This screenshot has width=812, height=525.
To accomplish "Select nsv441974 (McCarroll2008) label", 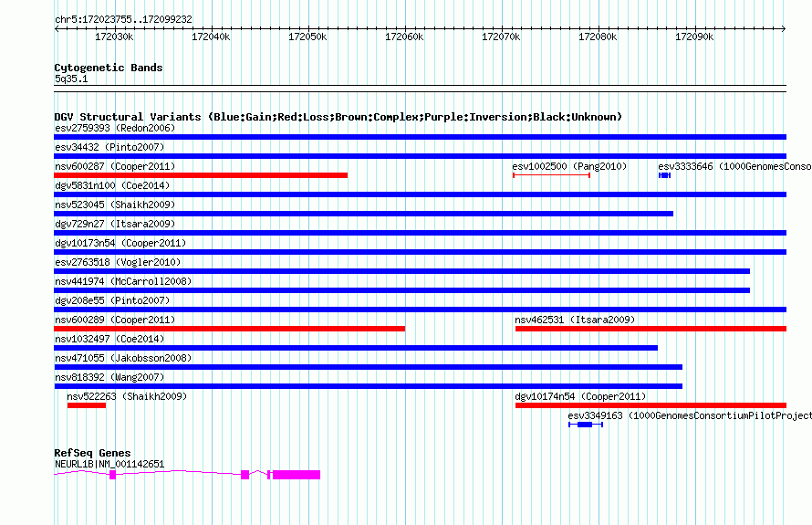I will click(123, 281).
